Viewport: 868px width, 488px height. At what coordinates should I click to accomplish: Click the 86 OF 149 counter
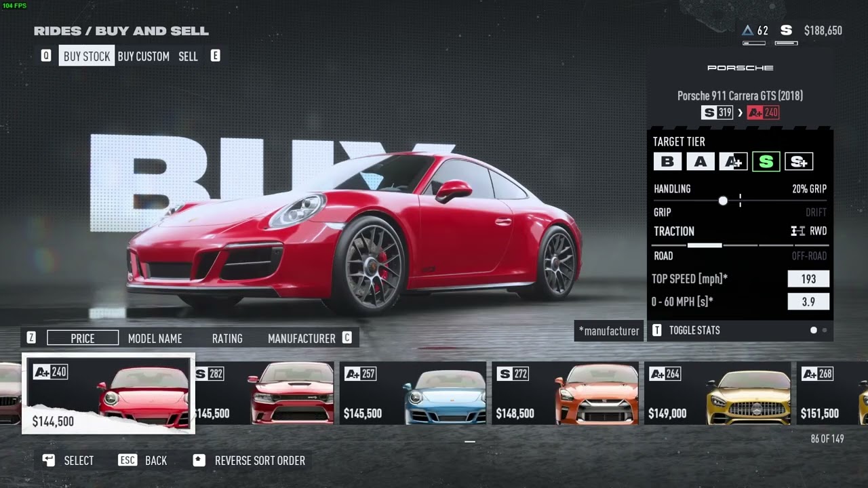(827, 439)
